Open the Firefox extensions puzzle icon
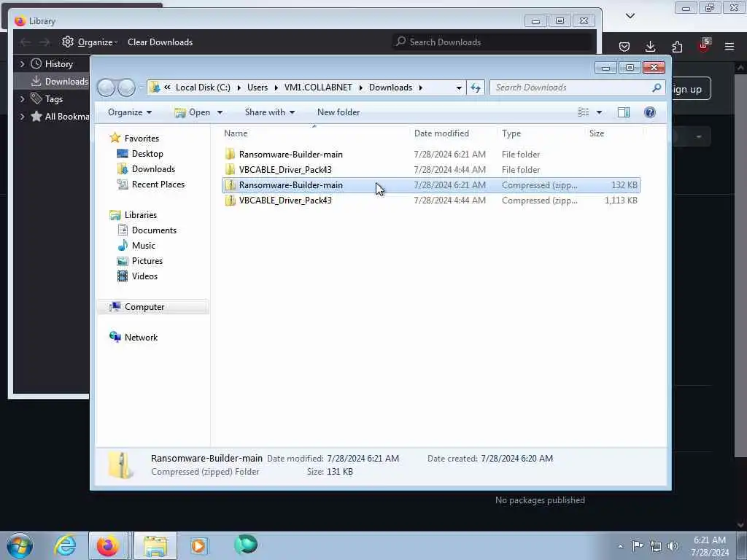The height and width of the screenshot is (560, 747). pos(677,46)
